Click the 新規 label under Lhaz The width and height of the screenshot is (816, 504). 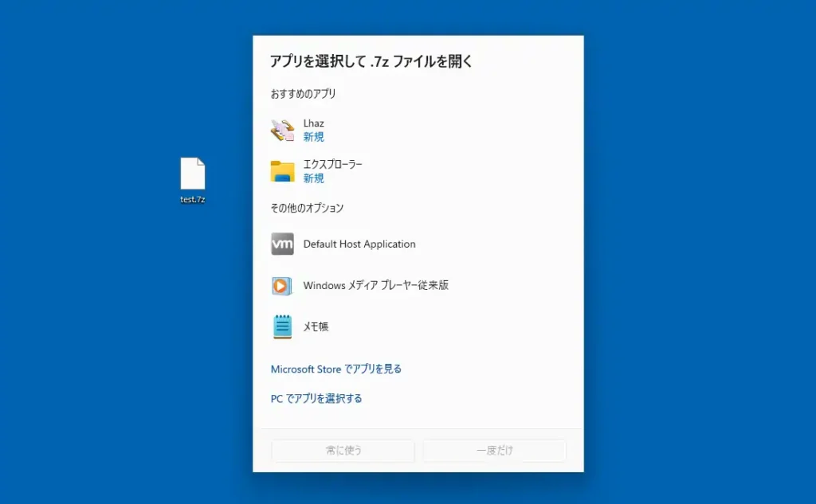point(313,137)
